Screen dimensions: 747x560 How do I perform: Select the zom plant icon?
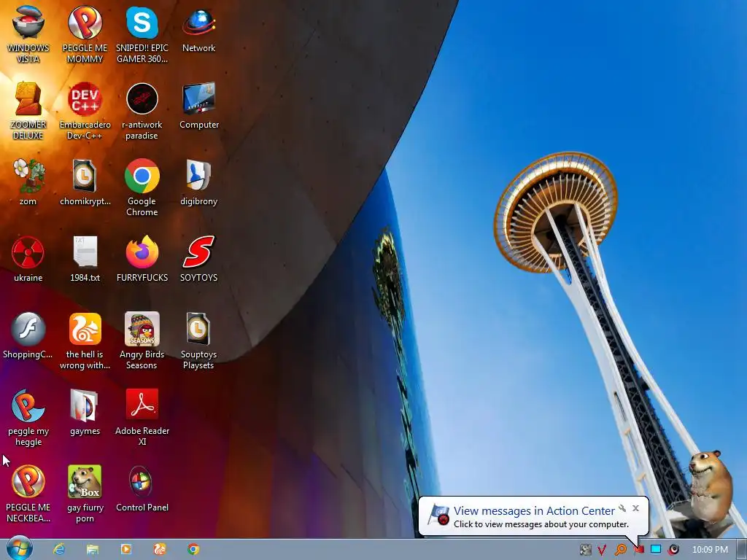point(28,182)
